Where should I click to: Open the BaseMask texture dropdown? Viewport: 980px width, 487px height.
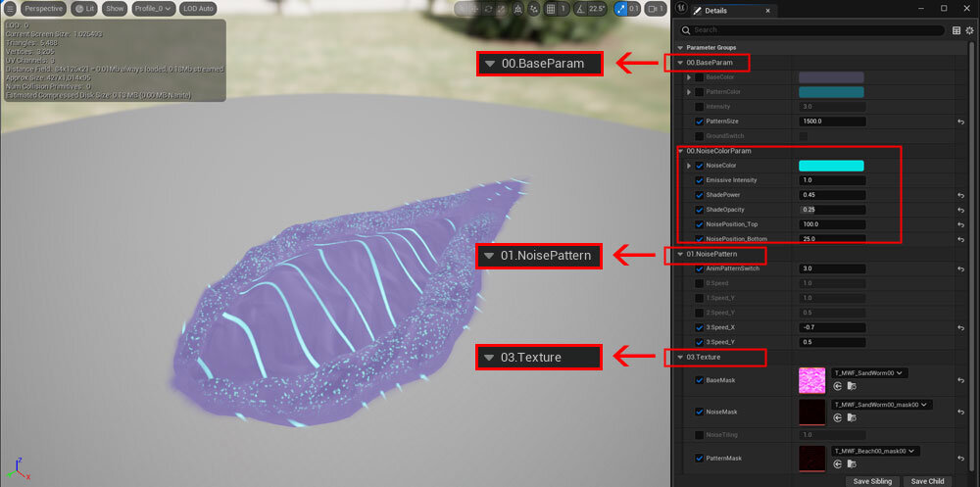[869, 372]
